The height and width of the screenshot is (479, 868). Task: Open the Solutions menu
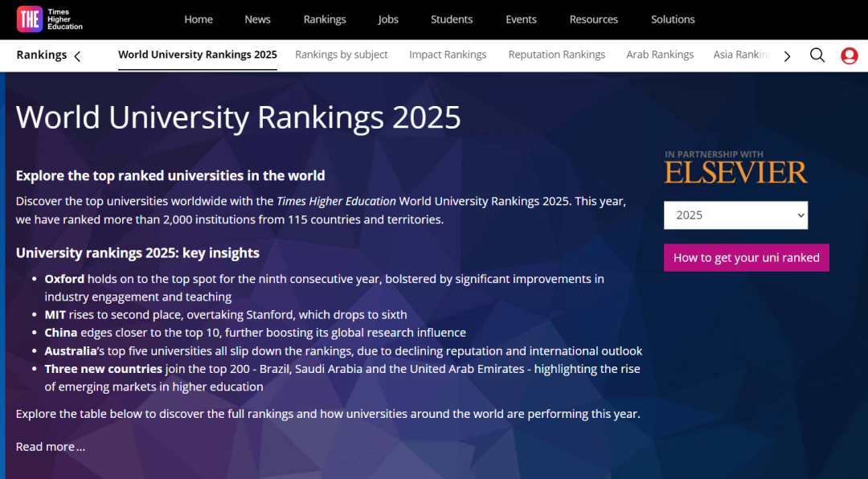[x=673, y=19]
